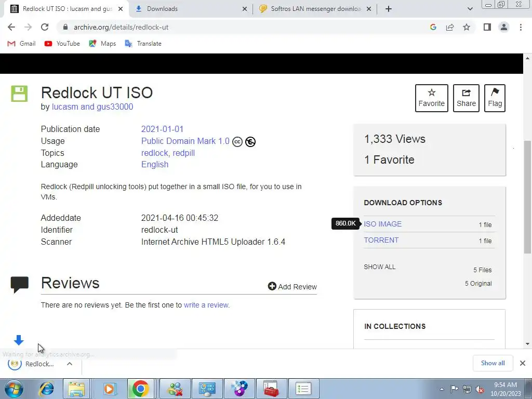
Task: Click the share page icon in address bar
Action: click(450, 27)
